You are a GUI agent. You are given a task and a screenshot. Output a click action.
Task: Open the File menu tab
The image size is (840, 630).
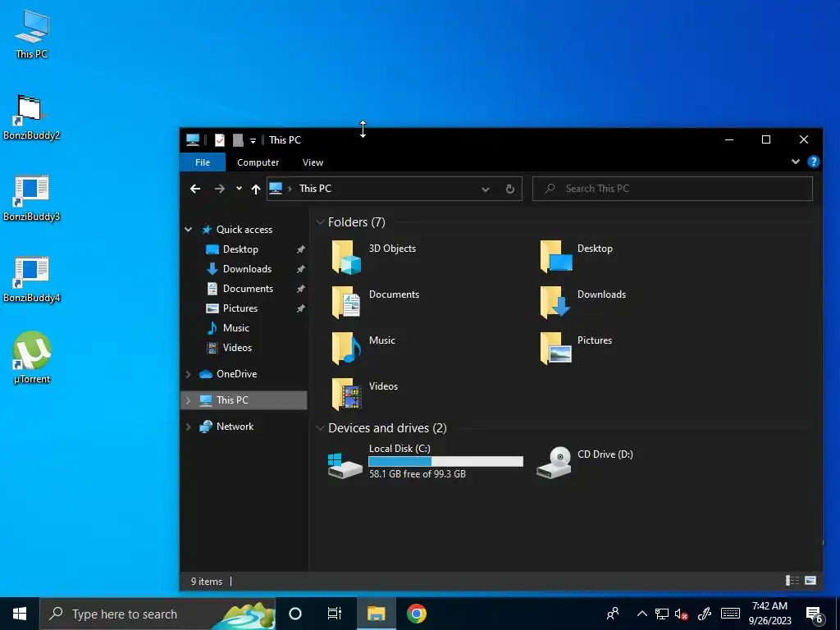coord(203,162)
